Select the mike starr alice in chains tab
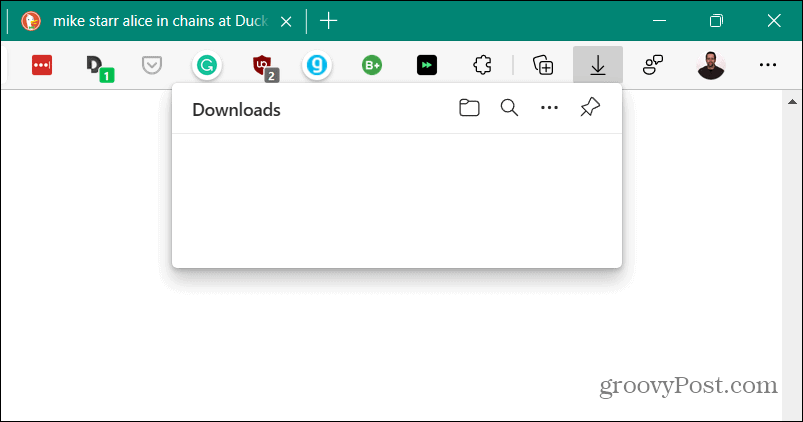Screen dimensions: 803x422 (150, 20)
